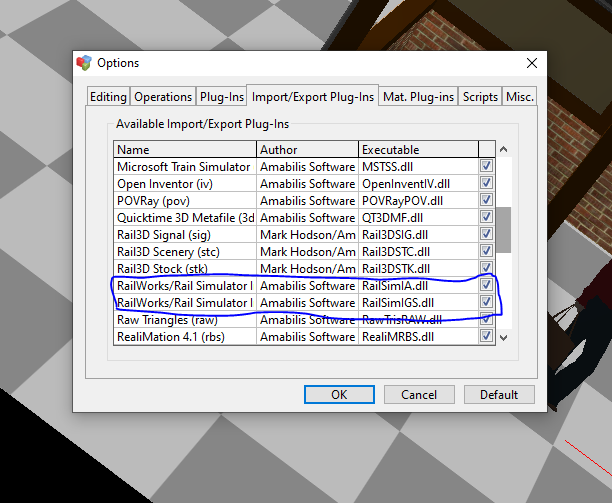Sort by the Author column header
Viewport: 612px width, 503px height.
307,149
